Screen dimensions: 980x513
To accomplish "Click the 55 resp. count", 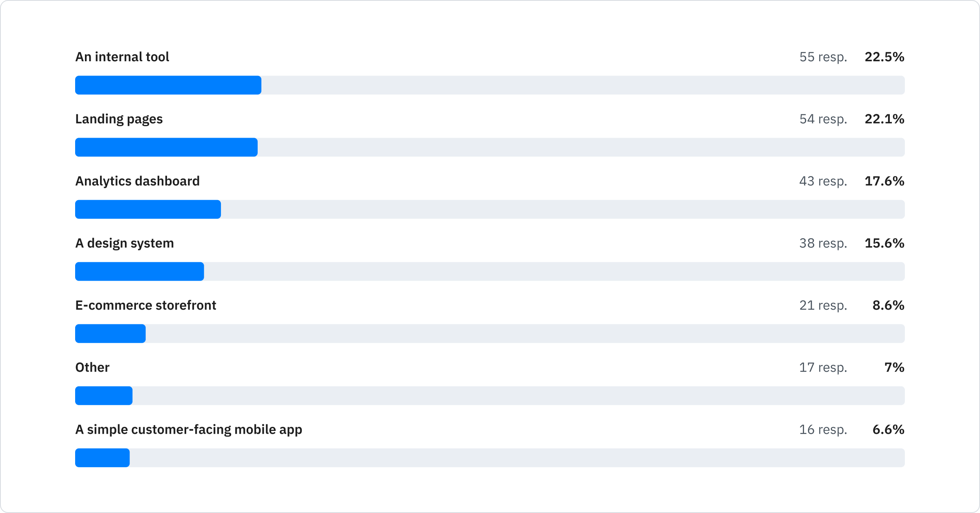I will coord(823,57).
